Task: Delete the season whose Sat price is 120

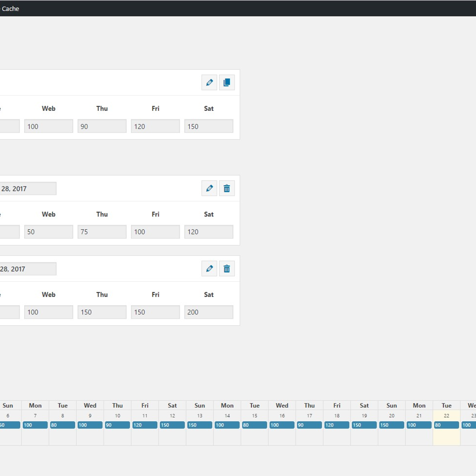Action: pos(227,188)
